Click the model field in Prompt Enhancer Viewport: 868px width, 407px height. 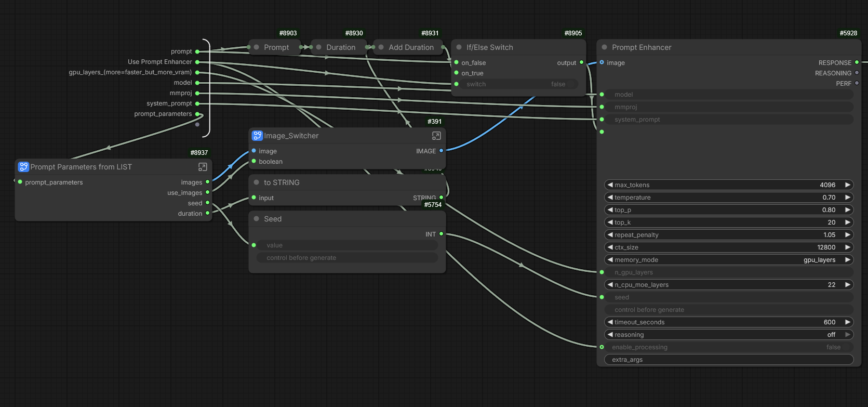pyautogui.click(x=729, y=95)
